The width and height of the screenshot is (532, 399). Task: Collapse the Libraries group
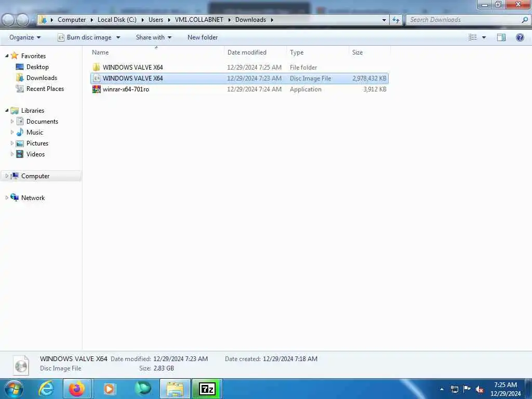pyautogui.click(x=7, y=110)
